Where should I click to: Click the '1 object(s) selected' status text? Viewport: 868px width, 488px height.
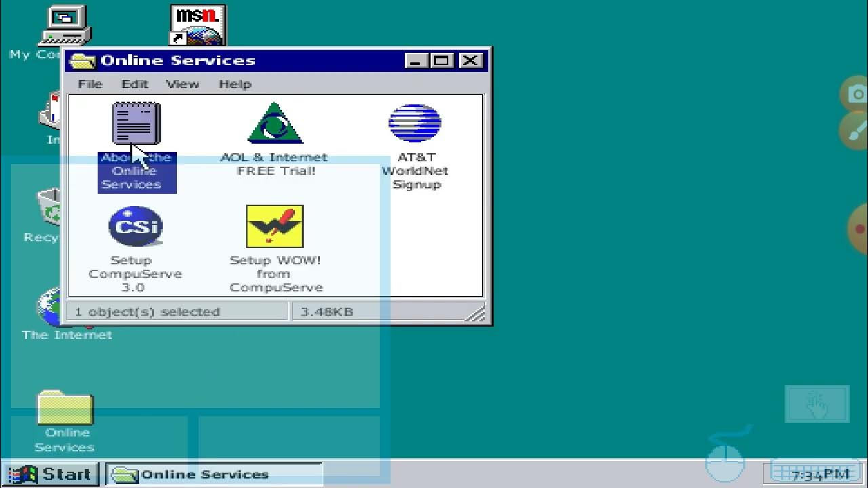147,312
